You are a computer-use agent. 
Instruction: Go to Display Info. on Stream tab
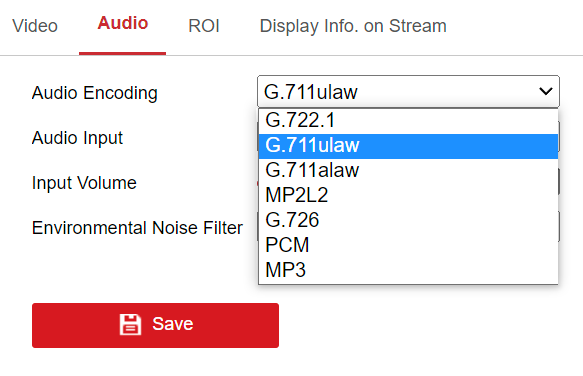[353, 26]
